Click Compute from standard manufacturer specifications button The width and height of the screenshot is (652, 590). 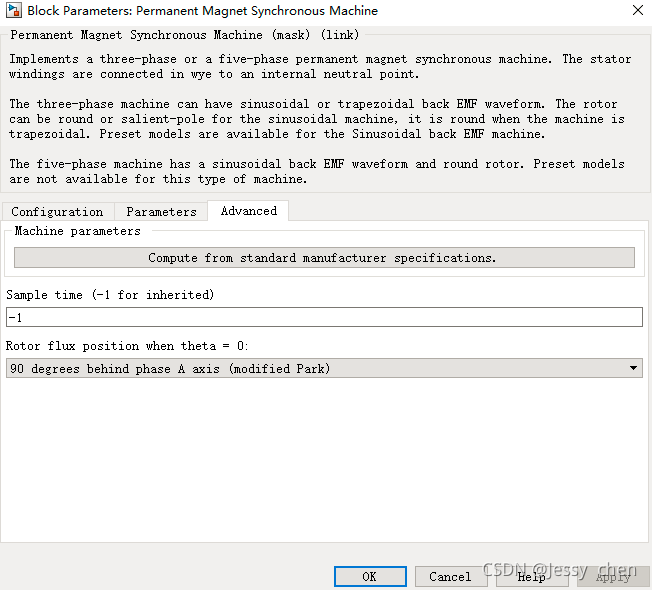324,258
